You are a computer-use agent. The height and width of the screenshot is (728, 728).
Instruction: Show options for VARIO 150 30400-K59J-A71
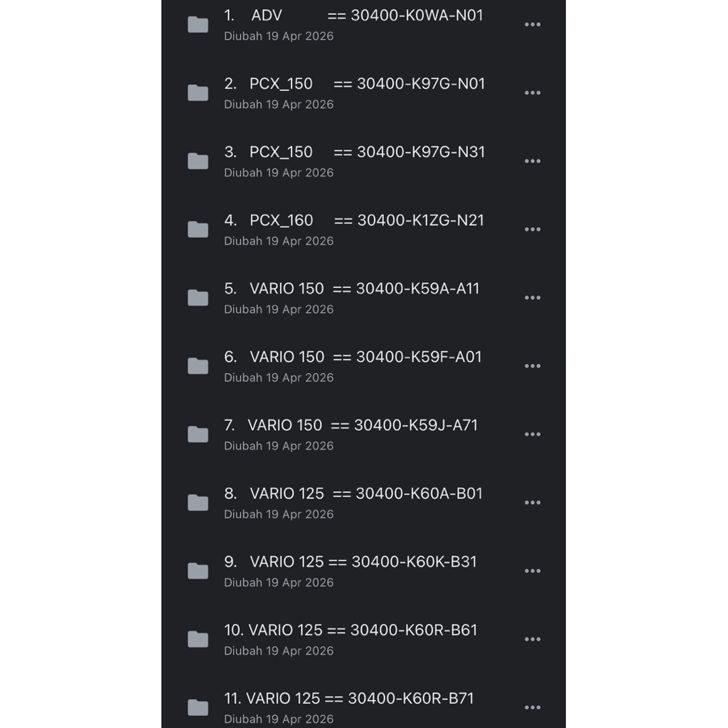(x=532, y=434)
